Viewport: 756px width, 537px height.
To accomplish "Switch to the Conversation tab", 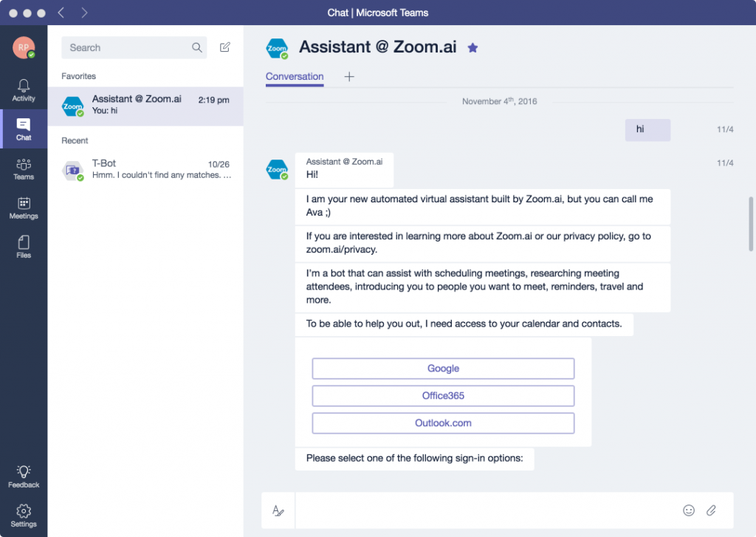I will pyautogui.click(x=295, y=77).
